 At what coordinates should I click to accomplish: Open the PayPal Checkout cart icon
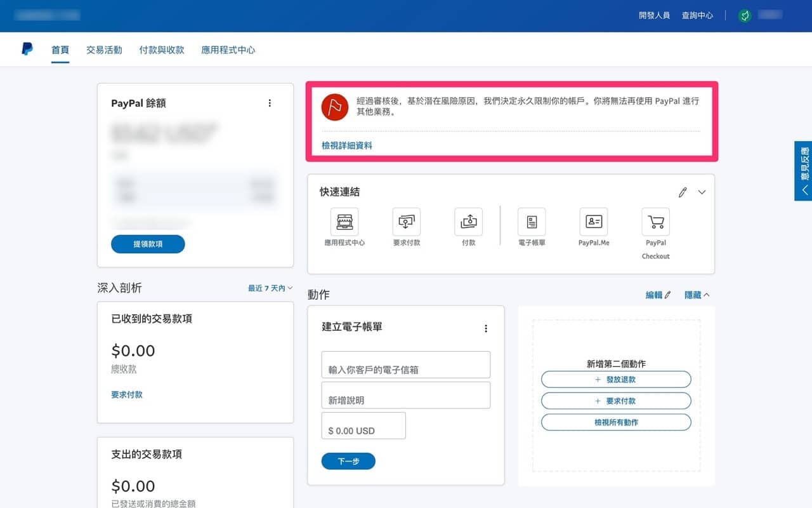pyautogui.click(x=656, y=222)
